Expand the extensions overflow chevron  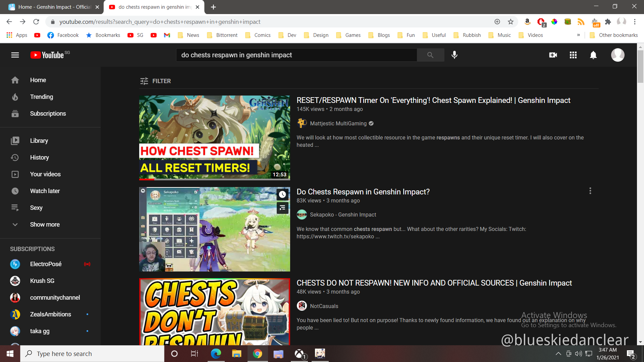point(579,35)
